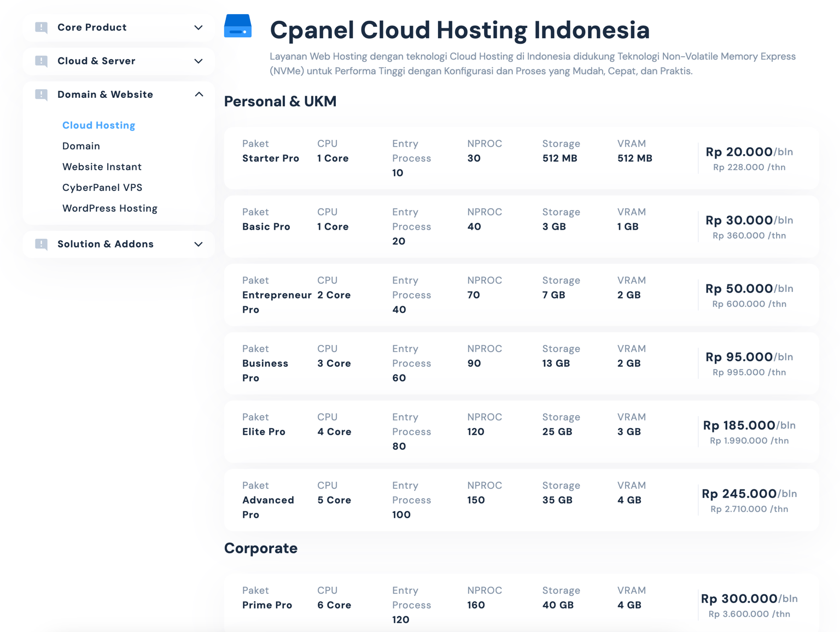Select Cloud Hosting in the sidebar

pos(98,125)
